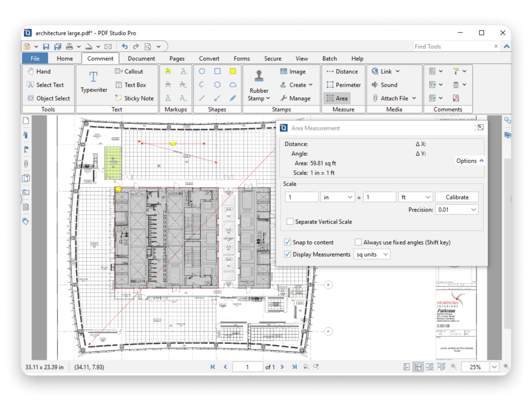
Task: Click the Rubber Stamp icon
Action: click(259, 76)
